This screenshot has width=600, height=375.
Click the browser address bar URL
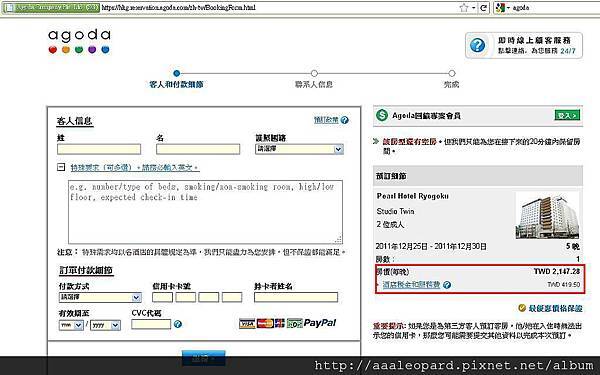(179, 8)
